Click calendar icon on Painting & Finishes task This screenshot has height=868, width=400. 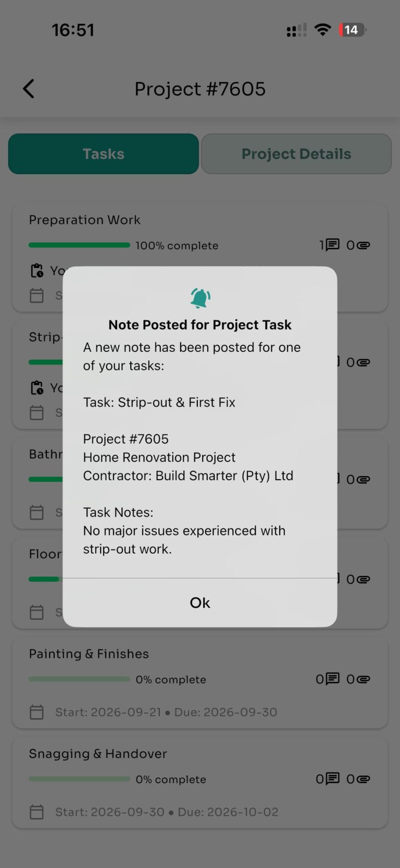37,712
